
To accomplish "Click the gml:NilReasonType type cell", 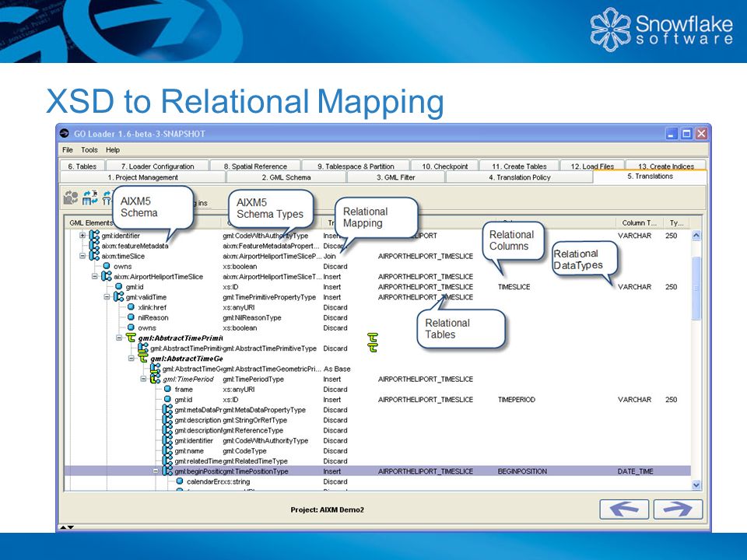I will pyautogui.click(x=252, y=317).
